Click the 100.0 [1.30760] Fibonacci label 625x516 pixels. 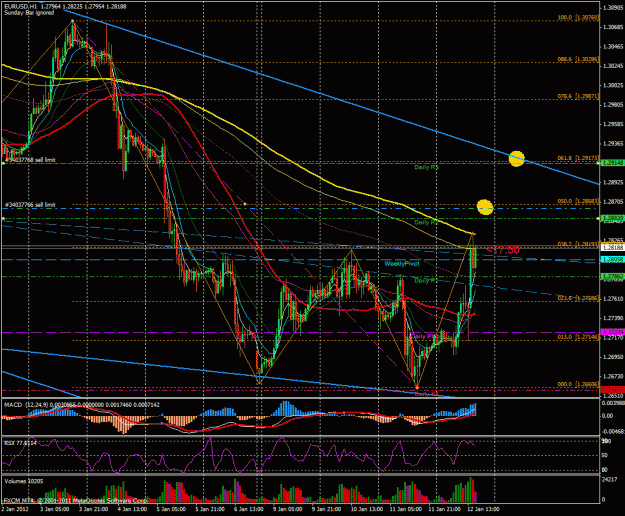(x=578, y=18)
